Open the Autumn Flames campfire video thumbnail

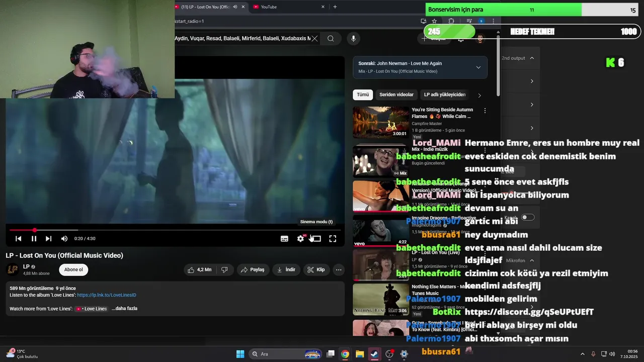381,122
